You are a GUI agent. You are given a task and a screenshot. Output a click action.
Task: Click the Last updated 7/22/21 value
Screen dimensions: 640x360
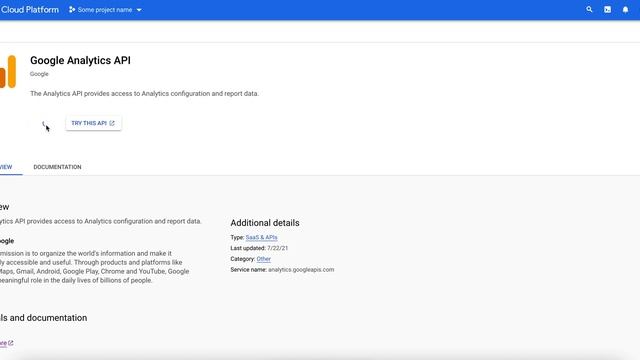click(278, 248)
